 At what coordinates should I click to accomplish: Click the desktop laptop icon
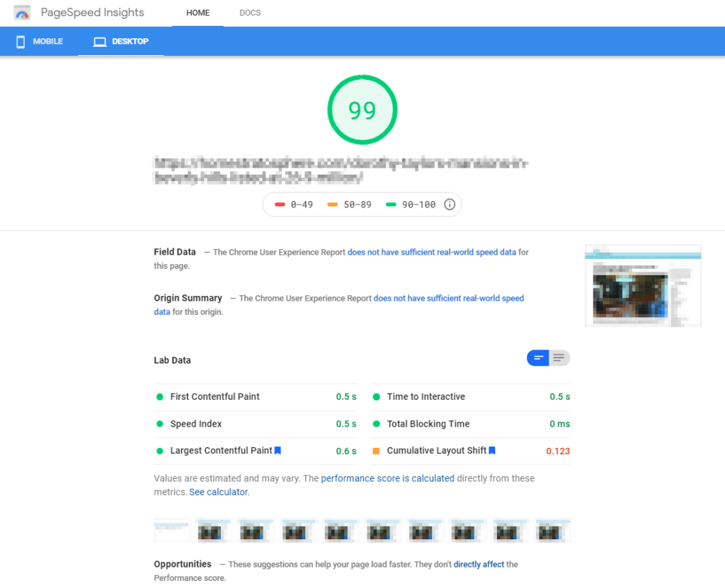click(x=99, y=42)
